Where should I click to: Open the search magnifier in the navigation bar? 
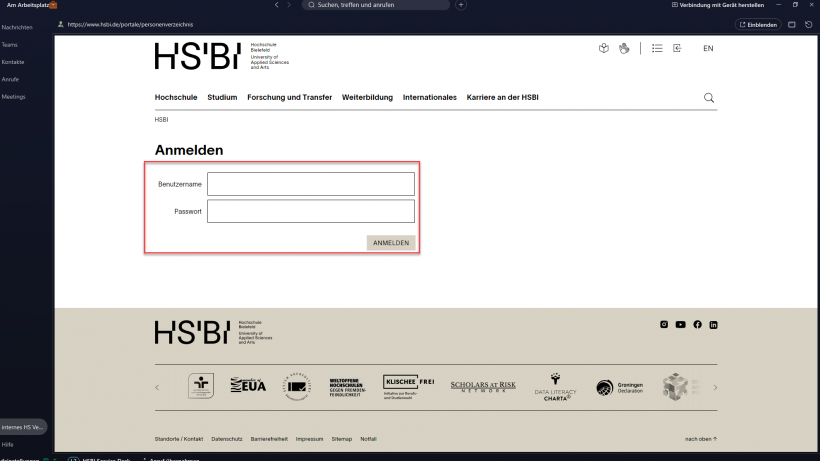pyautogui.click(x=709, y=98)
